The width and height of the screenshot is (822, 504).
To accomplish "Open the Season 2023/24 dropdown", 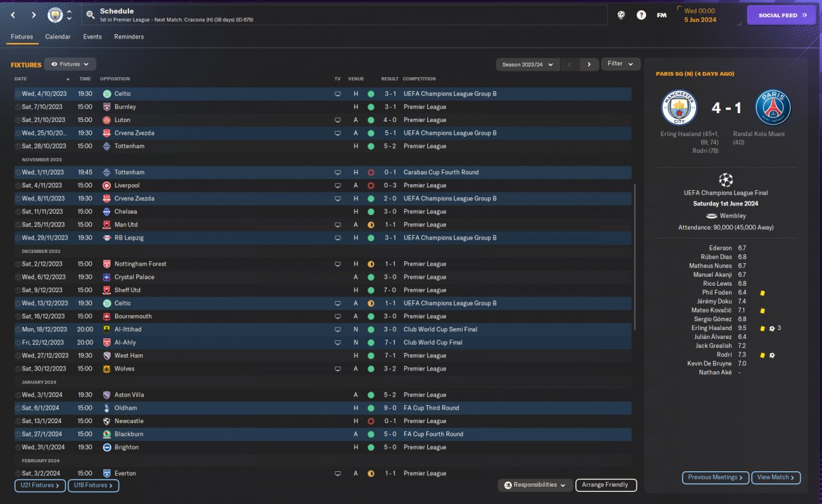I will click(x=527, y=64).
